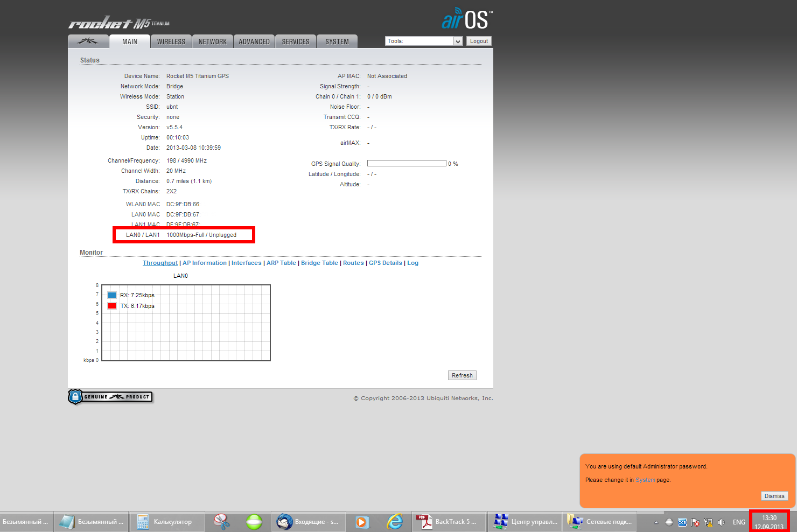This screenshot has height=532, width=797.
Task: Open the NETWORK tab
Action: [x=213, y=41]
